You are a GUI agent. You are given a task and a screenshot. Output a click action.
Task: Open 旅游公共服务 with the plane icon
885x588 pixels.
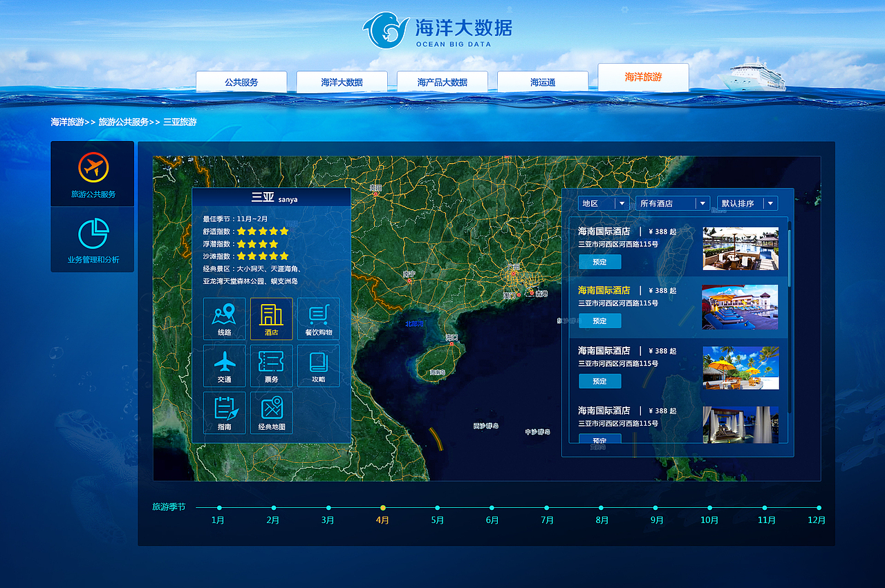pyautogui.click(x=93, y=174)
